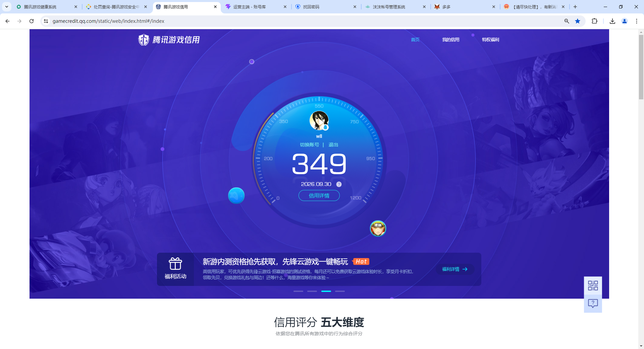Switch to the 多多 tab

click(465, 7)
